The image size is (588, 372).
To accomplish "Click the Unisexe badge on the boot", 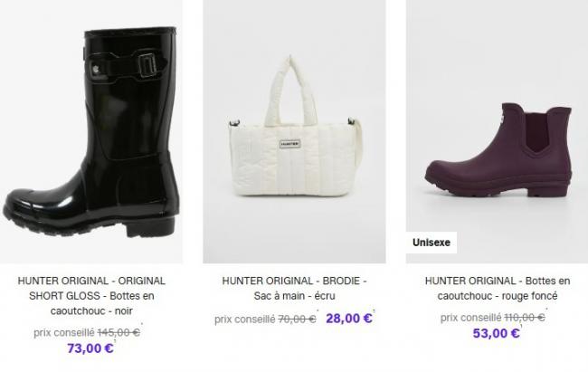I will (432, 243).
